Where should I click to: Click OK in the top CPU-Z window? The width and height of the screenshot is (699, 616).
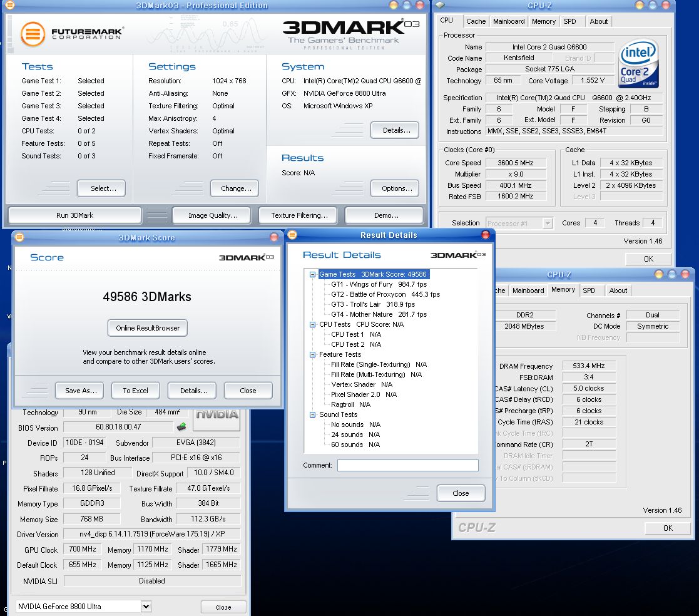tap(649, 259)
